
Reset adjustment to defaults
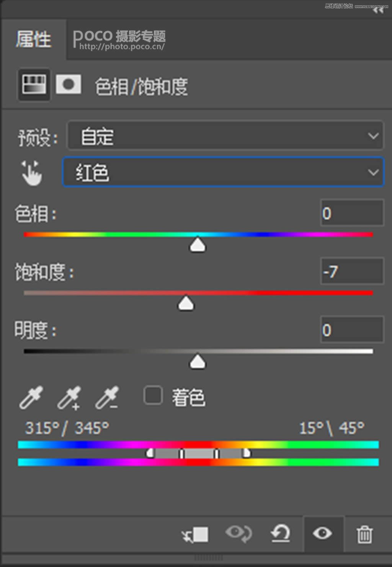[x=280, y=533]
